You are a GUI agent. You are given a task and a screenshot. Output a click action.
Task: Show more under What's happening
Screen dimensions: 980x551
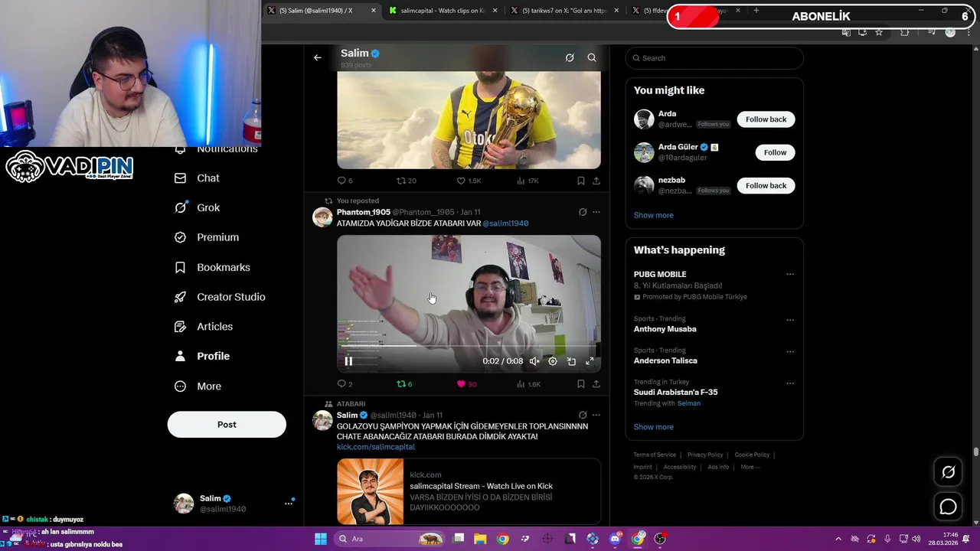point(654,427)
